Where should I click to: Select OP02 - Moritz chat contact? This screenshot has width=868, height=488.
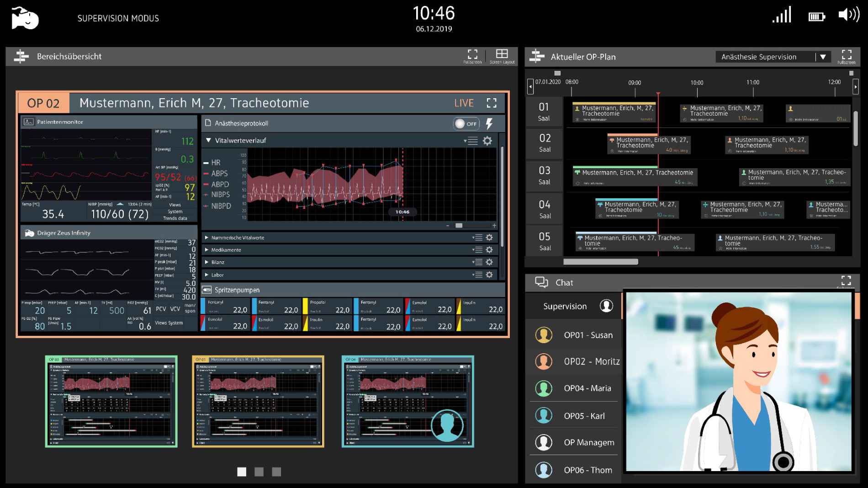(574, 361)
